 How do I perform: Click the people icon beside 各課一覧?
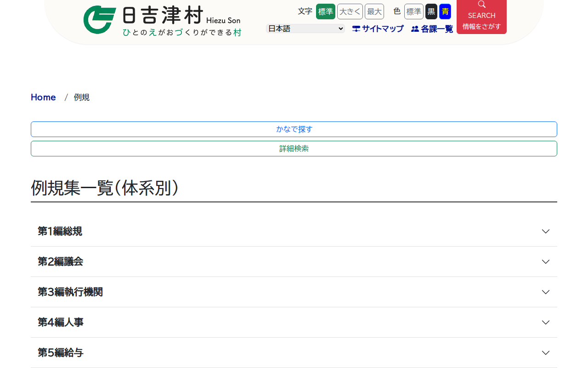coord(415,29)
